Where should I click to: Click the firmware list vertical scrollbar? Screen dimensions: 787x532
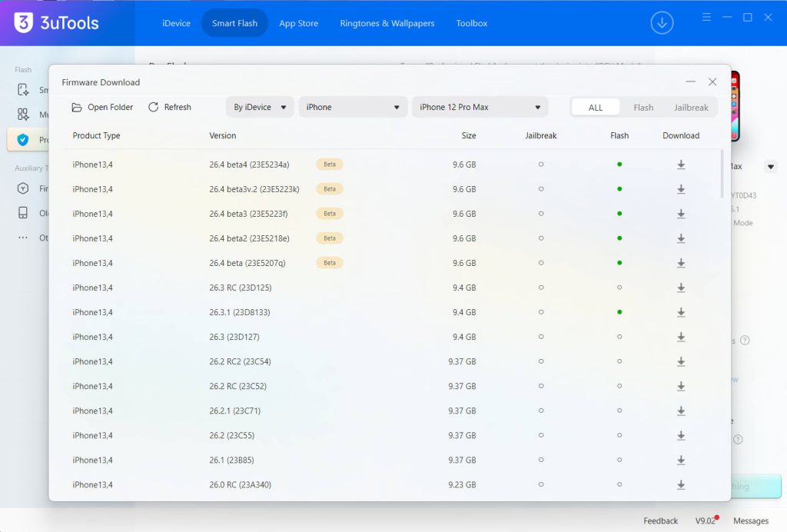(722, 174)
